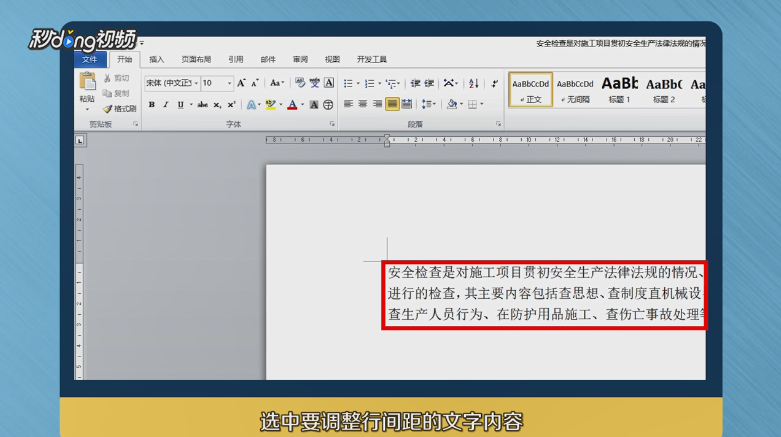Click the Copy (复制) button

[116, 93]
